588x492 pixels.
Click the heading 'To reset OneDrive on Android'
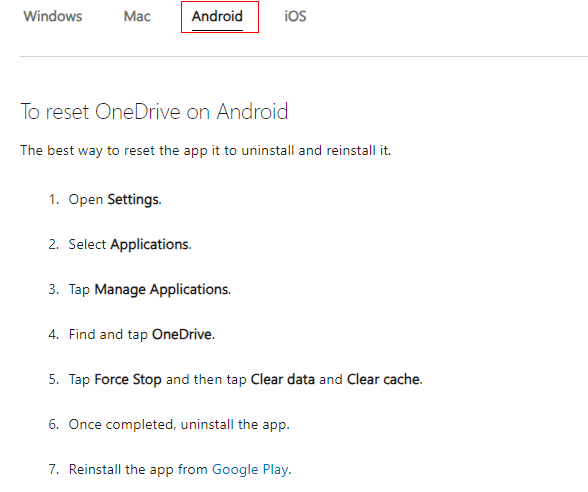click(154, 111)
